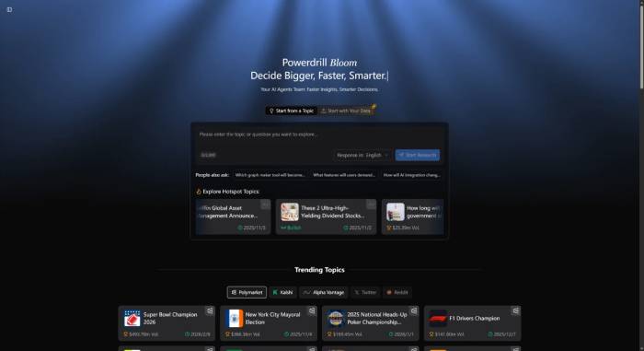Click the People also ask label
Screen dimensions: 644x351
212,175
